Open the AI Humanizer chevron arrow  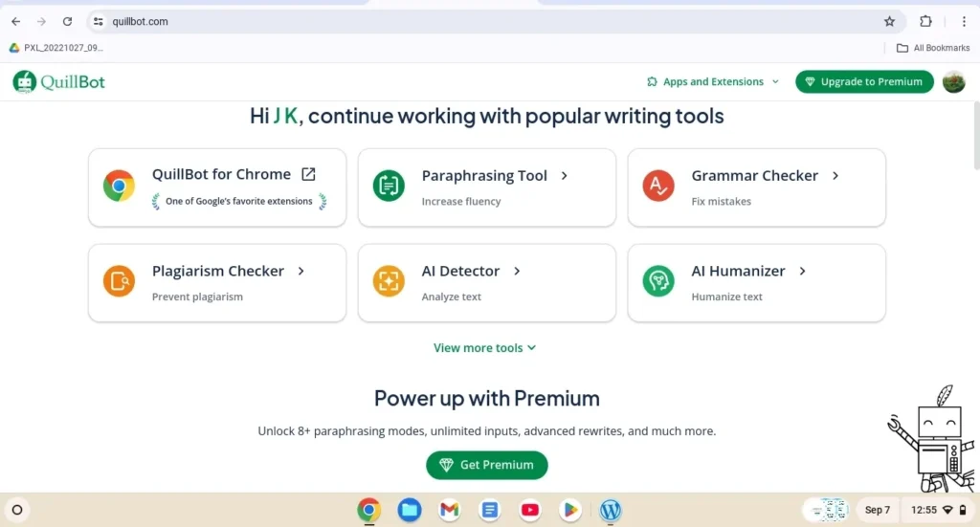803,271
